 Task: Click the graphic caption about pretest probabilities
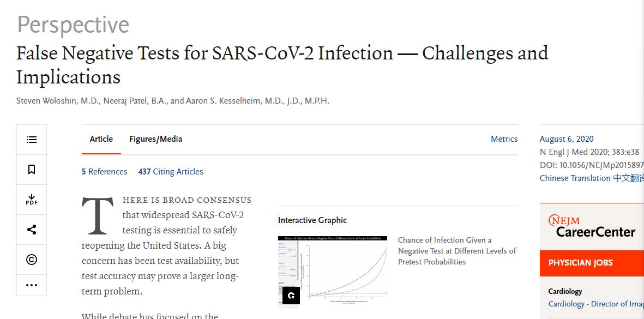click(457, 251)
